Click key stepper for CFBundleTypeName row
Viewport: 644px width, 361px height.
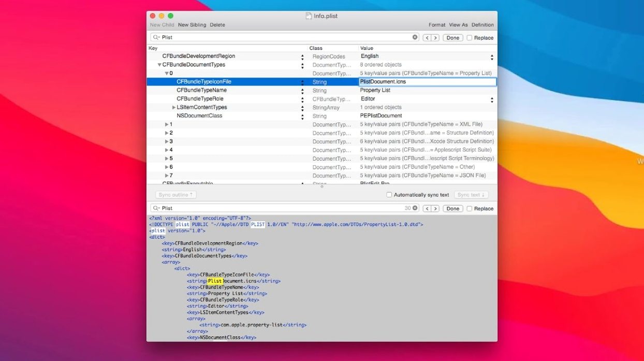point(302,91)
